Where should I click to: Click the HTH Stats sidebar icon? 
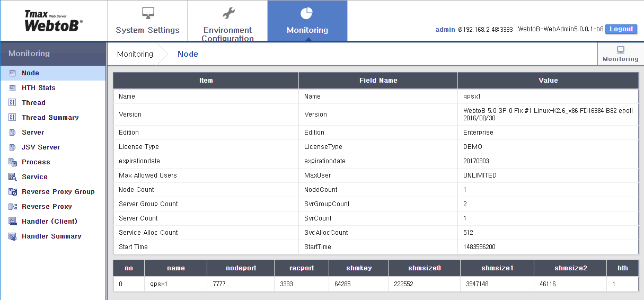(13, 88)
